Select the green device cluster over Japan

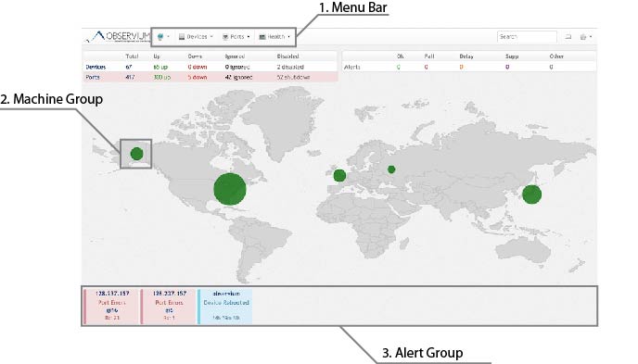[x=531, y=195]
